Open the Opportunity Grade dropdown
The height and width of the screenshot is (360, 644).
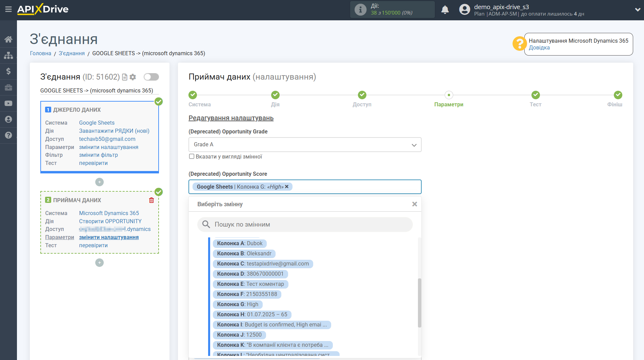tap(305, 145)
